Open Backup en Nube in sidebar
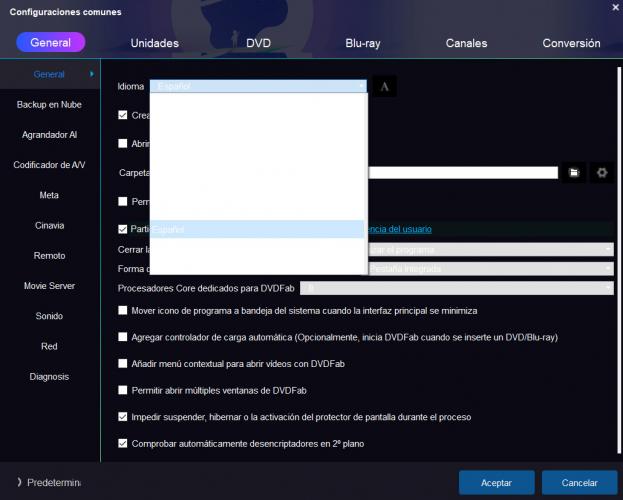This screenshot has width=623, height=500. click(x=49, y=105)
